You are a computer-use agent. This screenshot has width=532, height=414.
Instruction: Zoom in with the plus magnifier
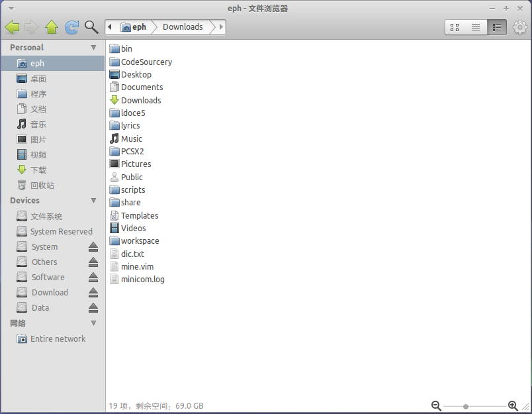(x=513, y=406)
